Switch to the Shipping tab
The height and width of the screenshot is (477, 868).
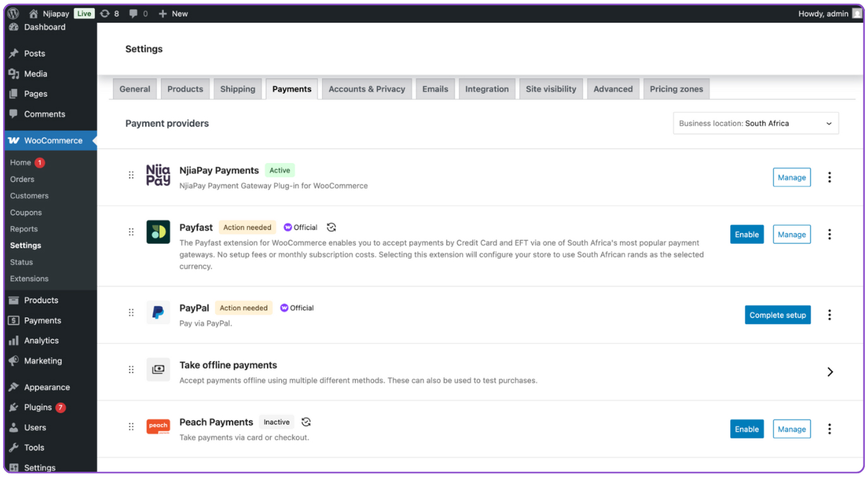click(238, 89)
